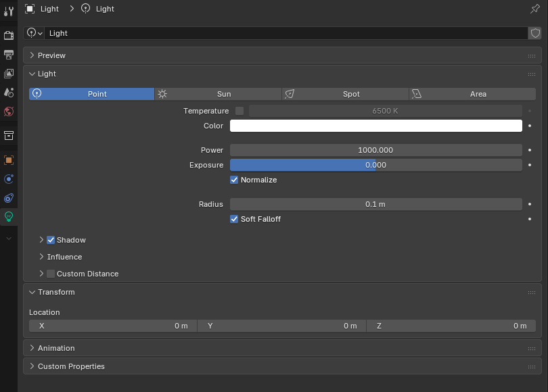This screenshot has width=548, height=392.
Task: Open the Collection properties box icon
Action: click(x=8, y=135)
